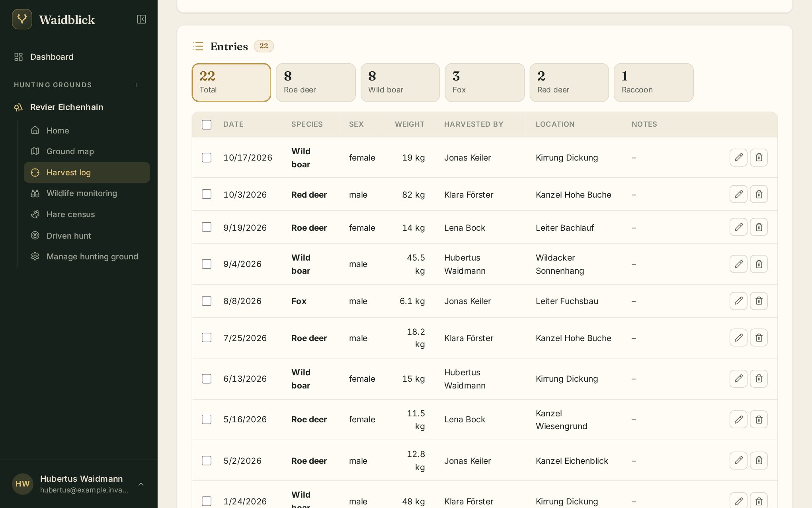
Task: Show only Red deer entries
Action: click(569, 82)
